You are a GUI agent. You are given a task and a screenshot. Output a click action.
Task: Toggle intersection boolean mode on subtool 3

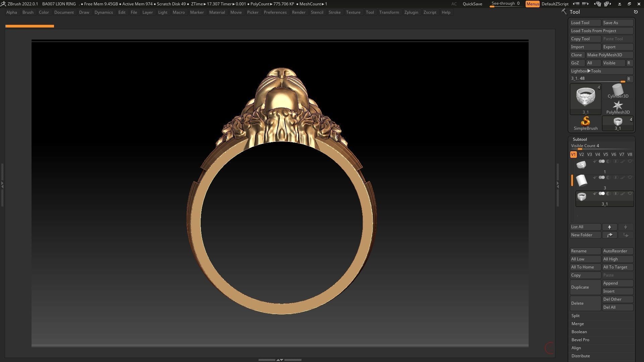pos(615,178)
